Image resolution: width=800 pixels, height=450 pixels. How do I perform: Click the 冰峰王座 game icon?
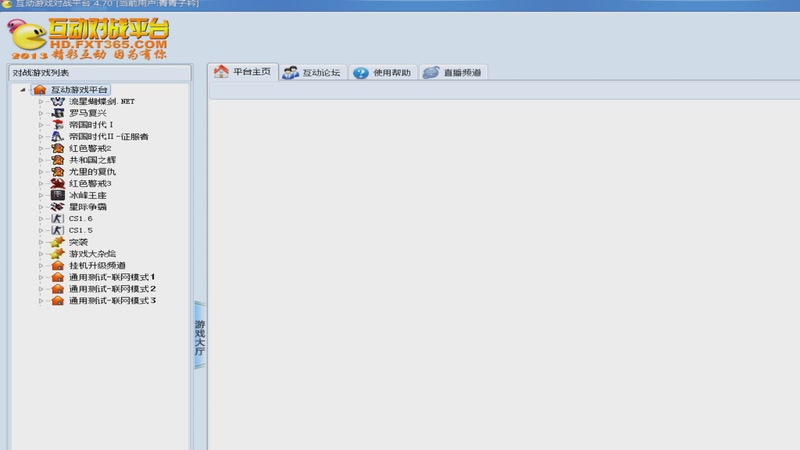[58, 195]
